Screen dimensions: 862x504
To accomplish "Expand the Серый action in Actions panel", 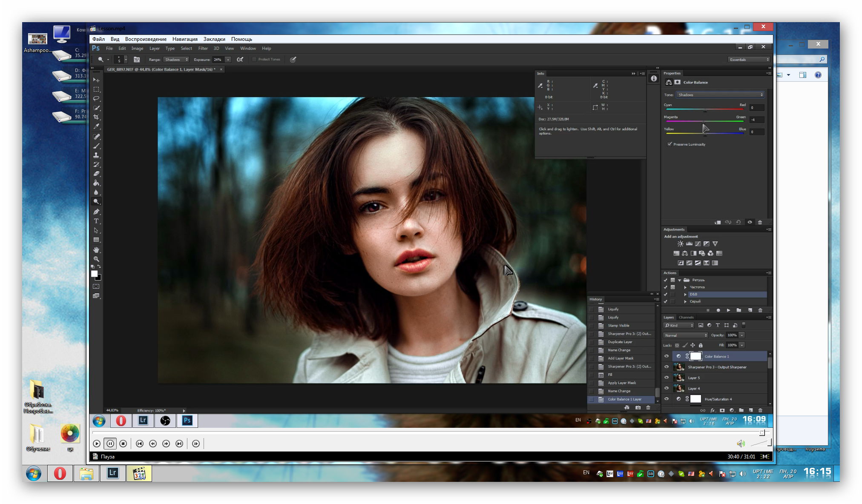I will 685,301.
